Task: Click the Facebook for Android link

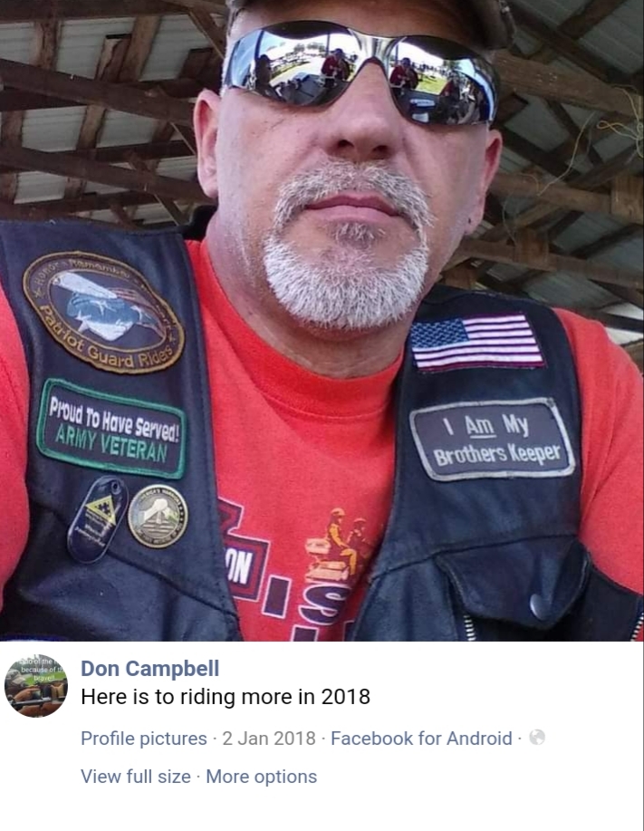Action: 421,739
